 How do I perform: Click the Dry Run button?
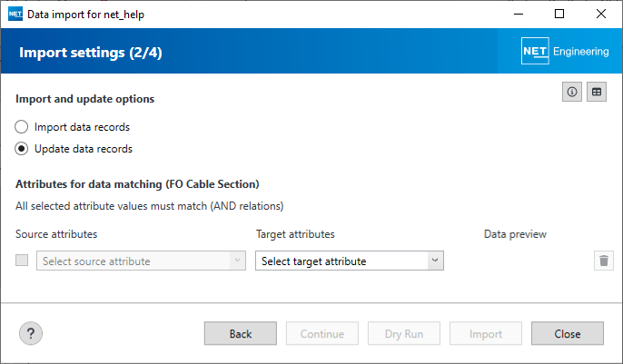pos(404,333)
